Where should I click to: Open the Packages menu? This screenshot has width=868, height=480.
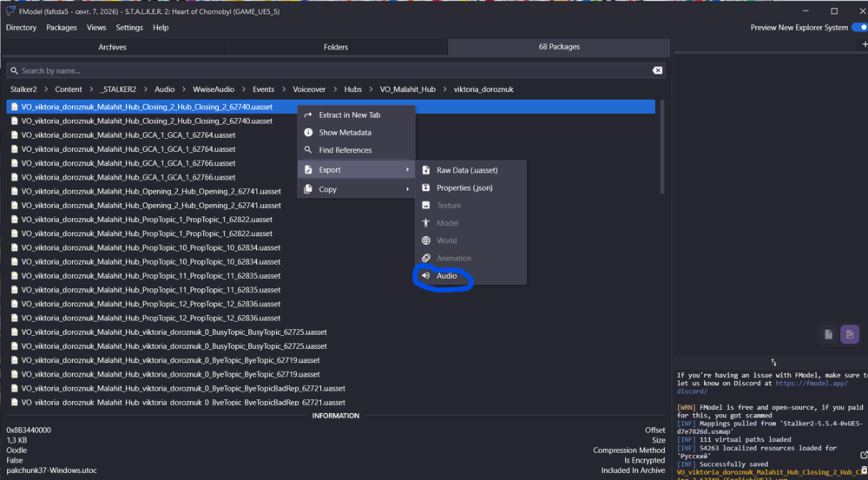tap(62, 28)
